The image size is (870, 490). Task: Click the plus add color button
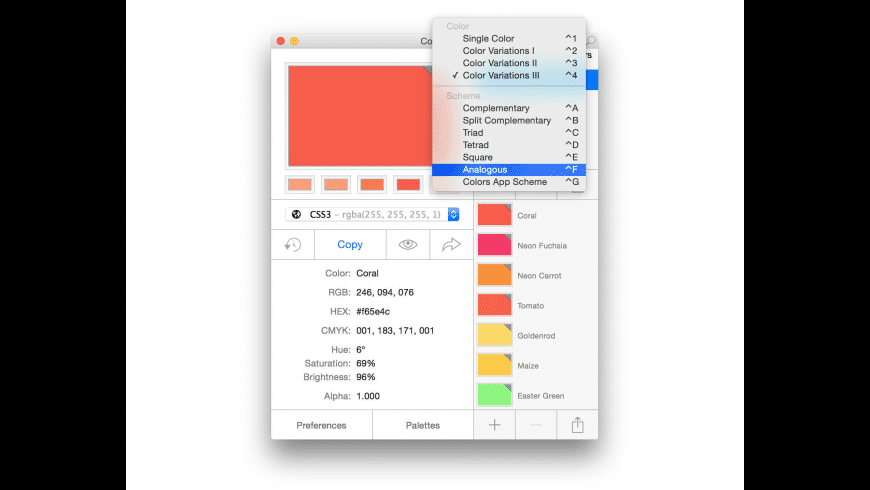(x=494, y=425)
